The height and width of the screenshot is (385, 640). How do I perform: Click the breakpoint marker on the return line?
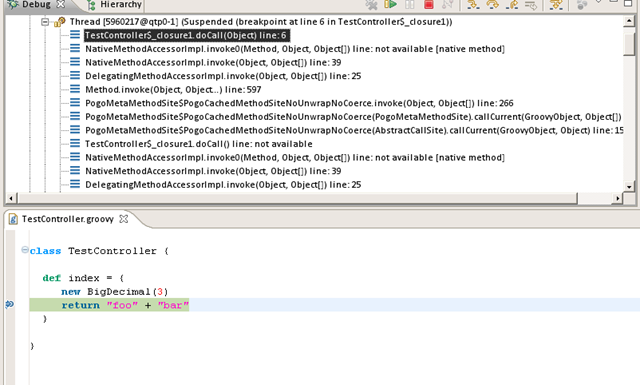10,304
